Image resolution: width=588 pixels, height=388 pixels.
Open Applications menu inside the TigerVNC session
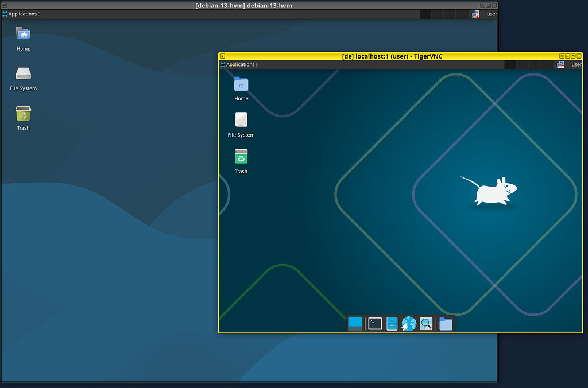pos(239,65)
